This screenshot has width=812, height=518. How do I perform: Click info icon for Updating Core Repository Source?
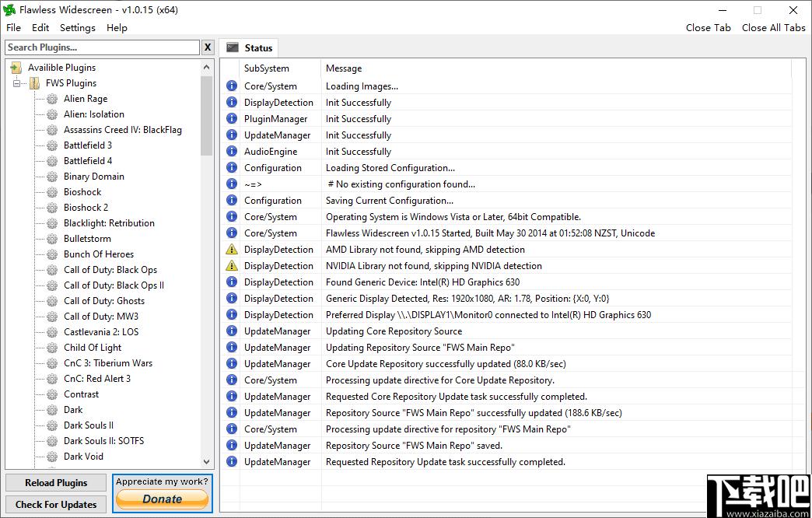232,331
